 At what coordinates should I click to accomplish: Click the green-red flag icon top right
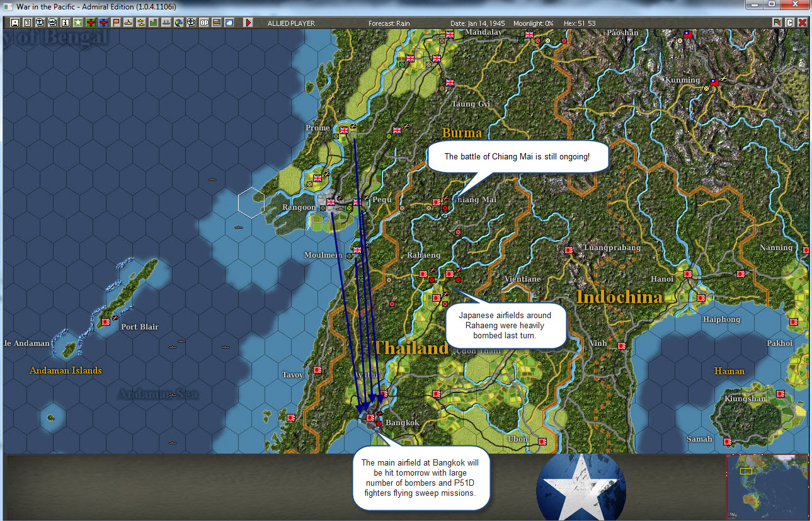pos(778,23)
